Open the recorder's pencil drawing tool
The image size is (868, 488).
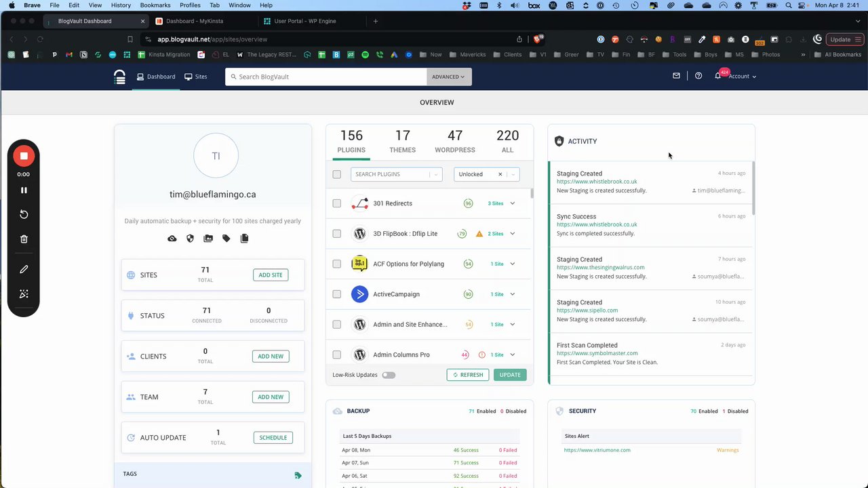(x=24, y=269)
